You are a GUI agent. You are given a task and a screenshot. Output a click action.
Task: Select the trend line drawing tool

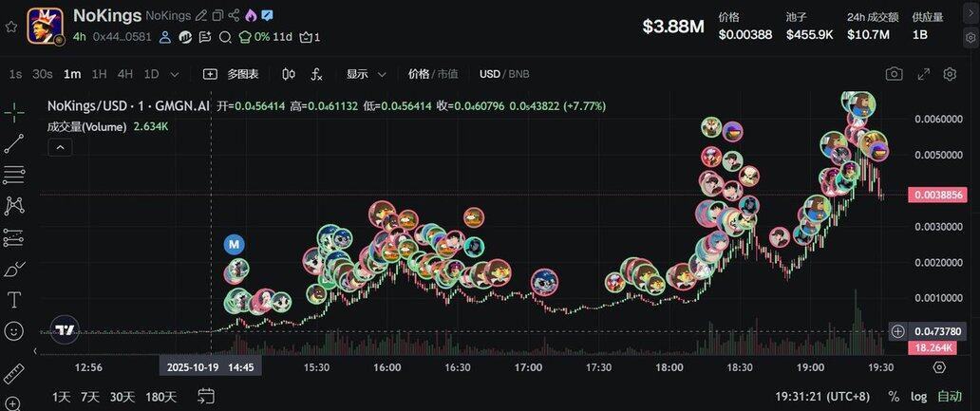tap(14, 143)
